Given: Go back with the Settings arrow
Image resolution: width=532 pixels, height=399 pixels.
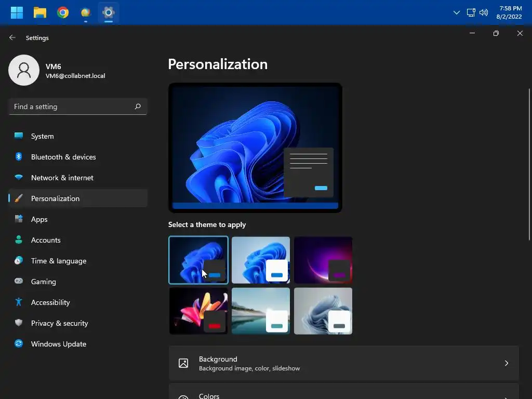Looking at the screenshot, I should coord(12,37).
